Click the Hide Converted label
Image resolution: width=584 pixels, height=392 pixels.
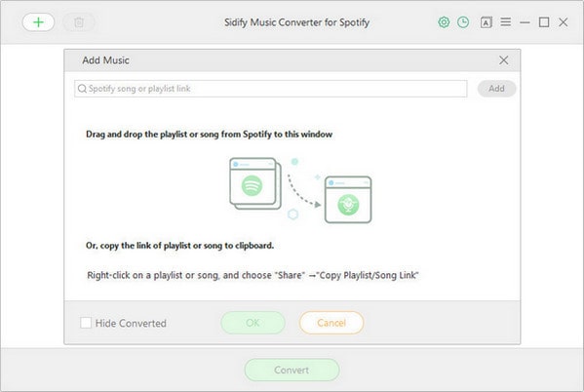click(131, 323)
